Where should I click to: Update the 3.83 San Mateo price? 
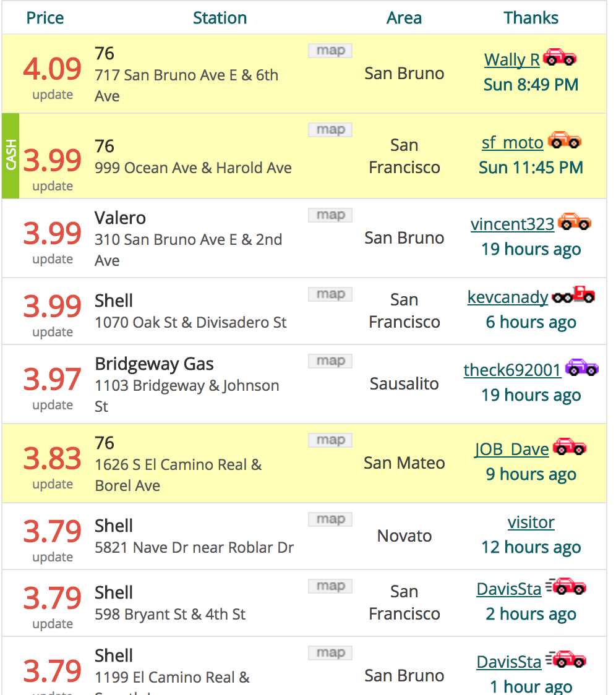[53, 485]
